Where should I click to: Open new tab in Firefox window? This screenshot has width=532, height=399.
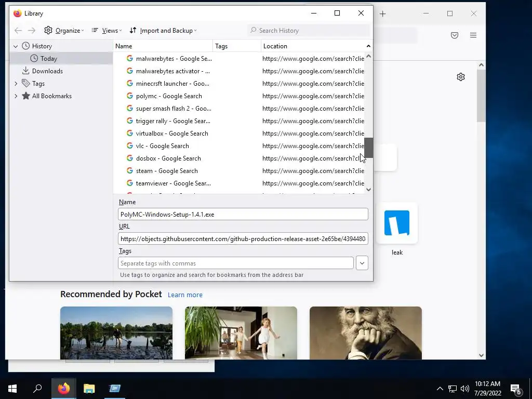pyautogui.click(x=383, y=14)
